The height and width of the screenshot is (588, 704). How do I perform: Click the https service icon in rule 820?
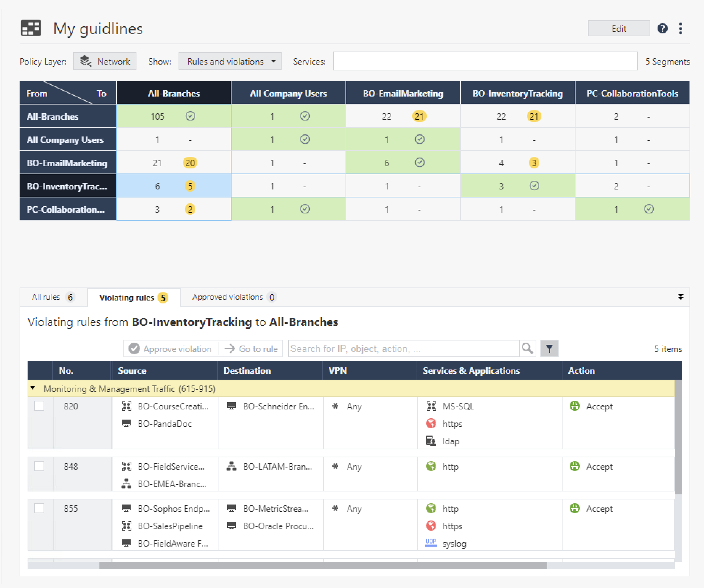tap(431, 423)
